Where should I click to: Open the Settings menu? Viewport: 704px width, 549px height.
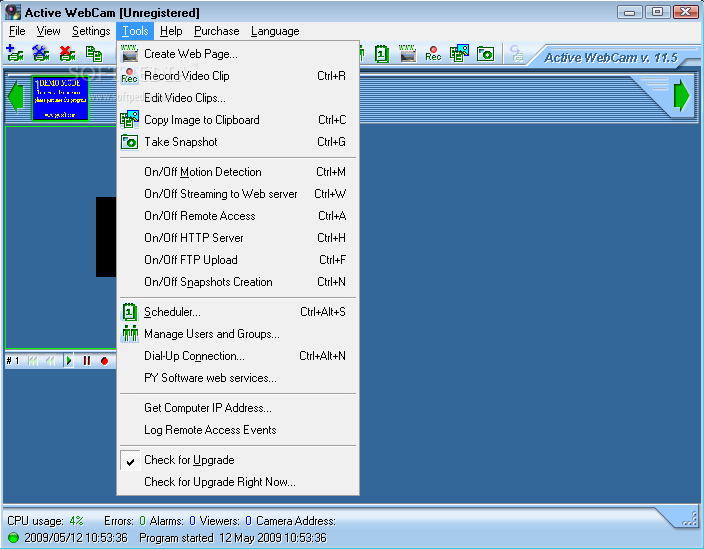click(x=91, y=31)
